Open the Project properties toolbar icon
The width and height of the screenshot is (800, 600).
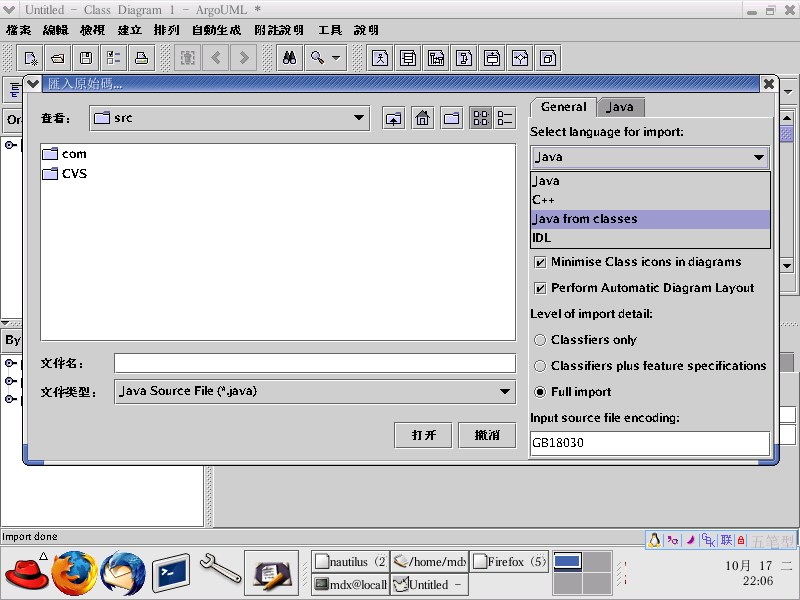(113, 58)
